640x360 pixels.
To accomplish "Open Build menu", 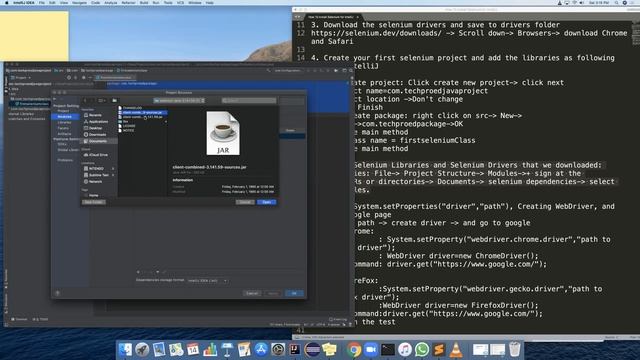I will tap(144, 2).
